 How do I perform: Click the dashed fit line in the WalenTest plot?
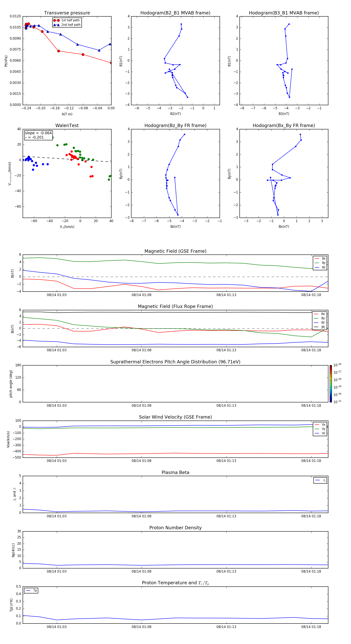click(67, 159)
